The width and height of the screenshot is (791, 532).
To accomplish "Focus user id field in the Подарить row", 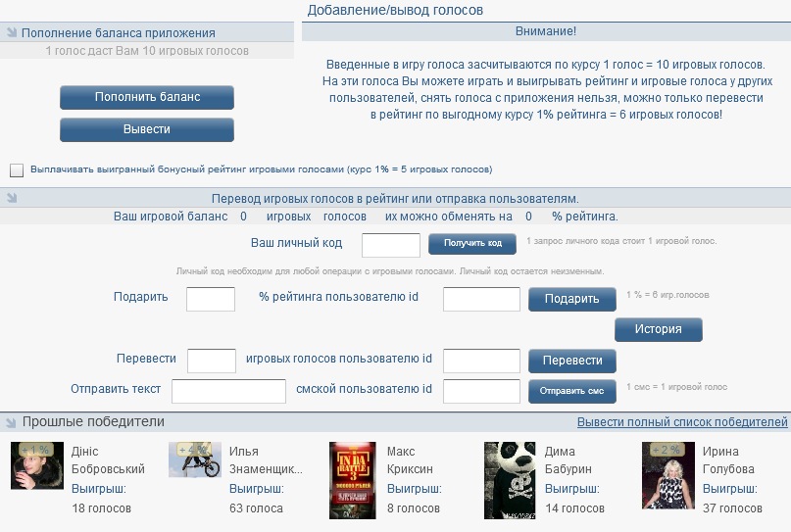I will click(481, 299).
